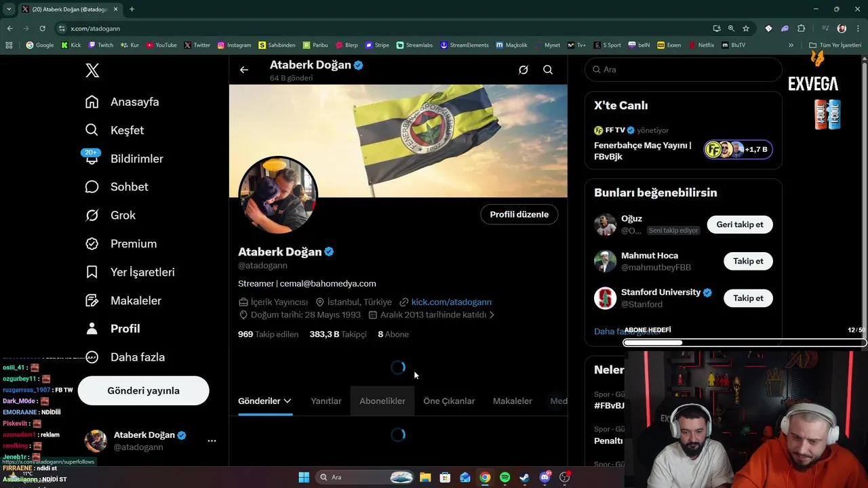Show more bookmarks with the chevron
Viewport: 868px width, 488px height.
[791, 45]
